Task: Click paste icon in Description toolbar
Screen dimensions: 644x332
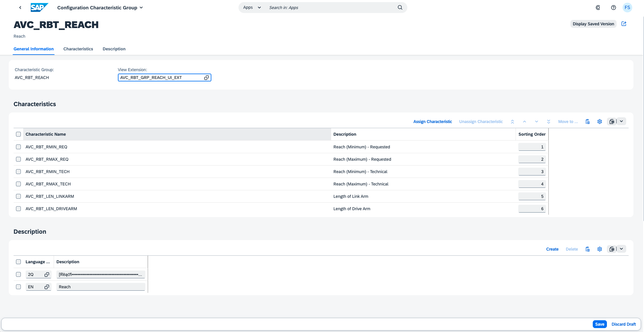Action: pyautogui.click(x=588, y=249)
